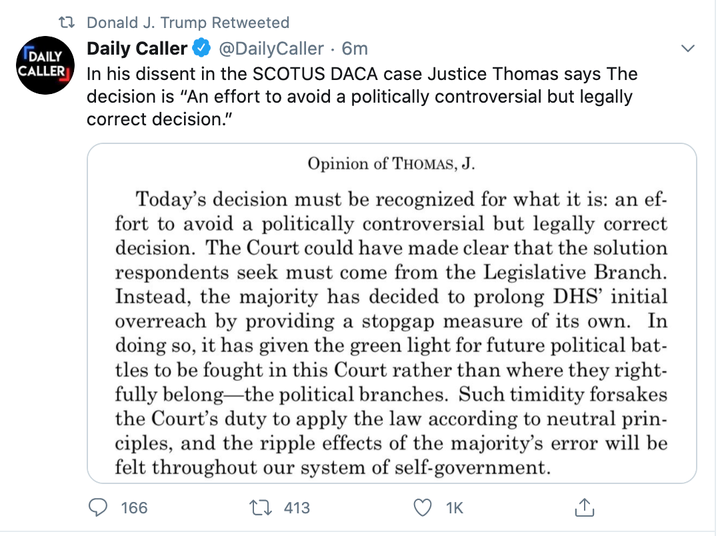
Task: Click the small retweeted indicator icon above the tweet
Action: pyautogui.click(x=67, y=22)
